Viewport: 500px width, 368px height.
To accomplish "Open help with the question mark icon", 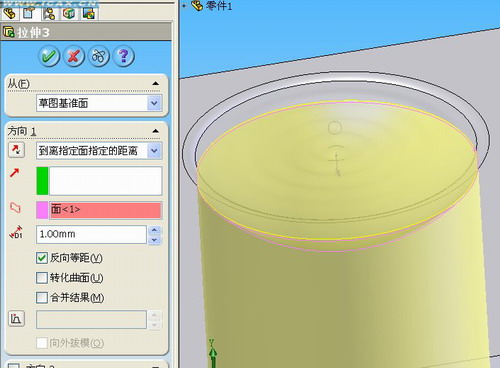I will (x=124, y=56).
